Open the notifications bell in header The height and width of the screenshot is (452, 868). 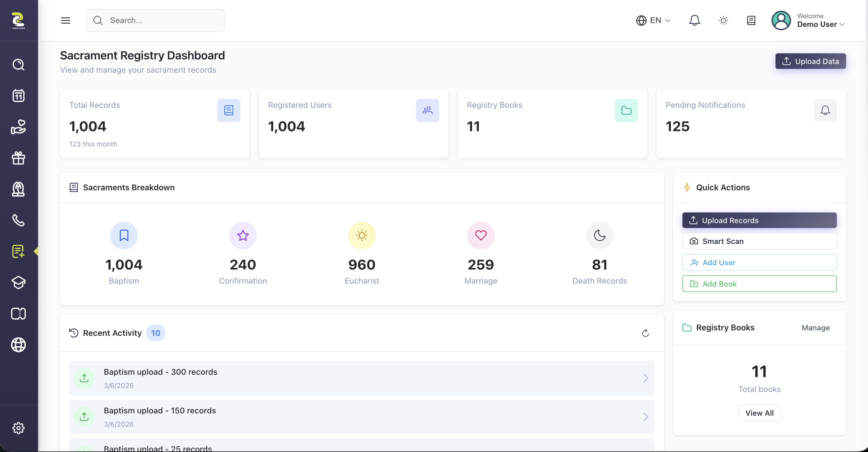click(695, 20)
